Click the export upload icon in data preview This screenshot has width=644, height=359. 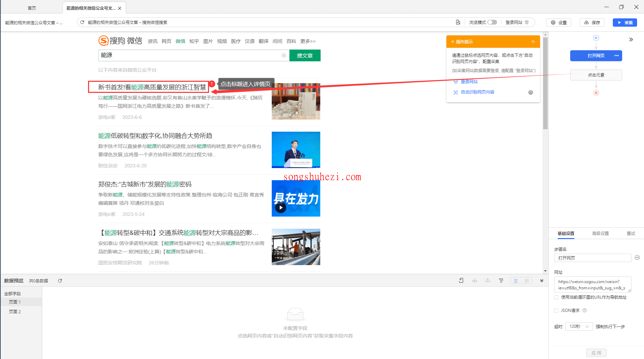pos(488,281)
